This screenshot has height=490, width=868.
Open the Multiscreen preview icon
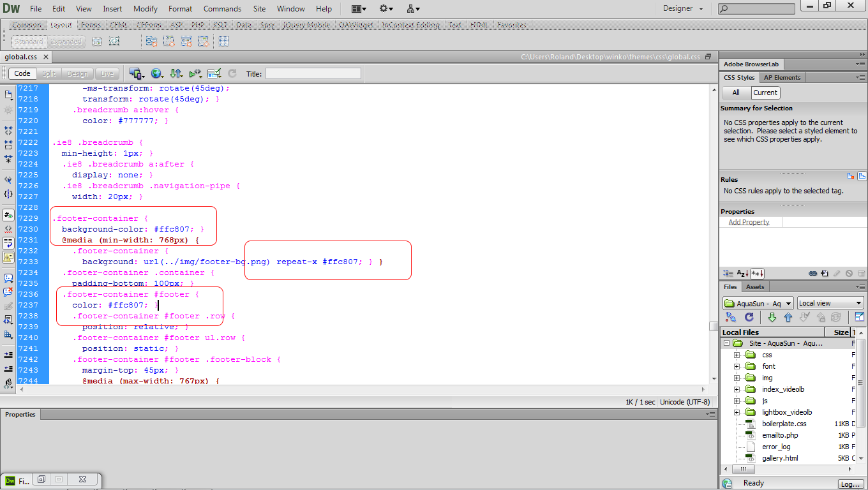pos(136,73)
